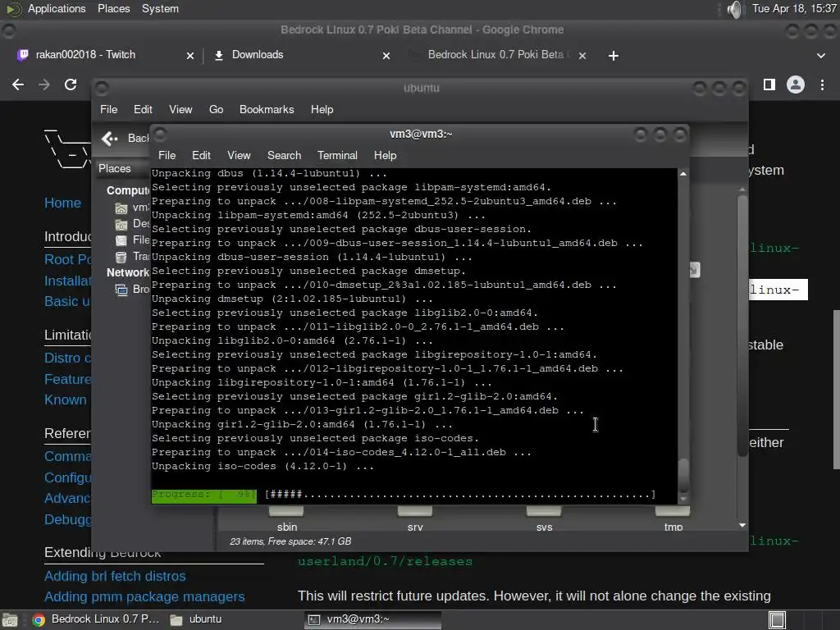840x630 pixels.
Task: Click terminal scrollbar up arrow
Action: (x=683, y=174)
